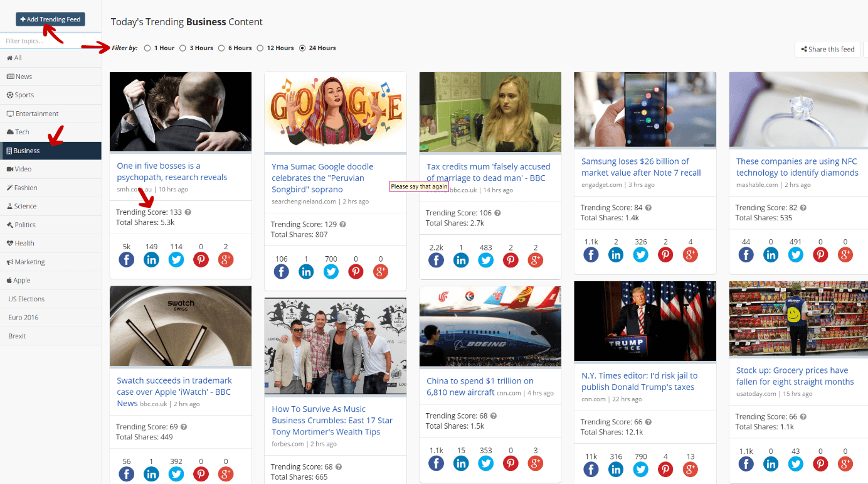The width and height of the screenshot is (868, 484).
Task: Open the News topic
Action: point(50,77)
